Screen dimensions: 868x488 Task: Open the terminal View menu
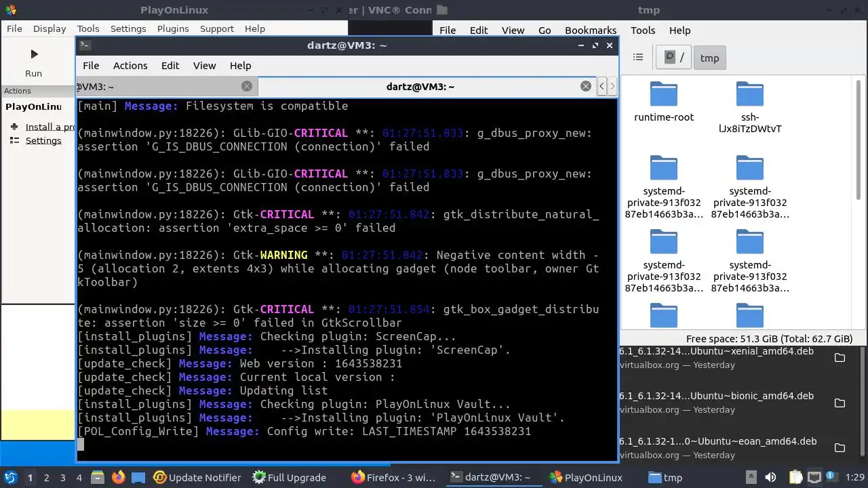tap(204, 66)
